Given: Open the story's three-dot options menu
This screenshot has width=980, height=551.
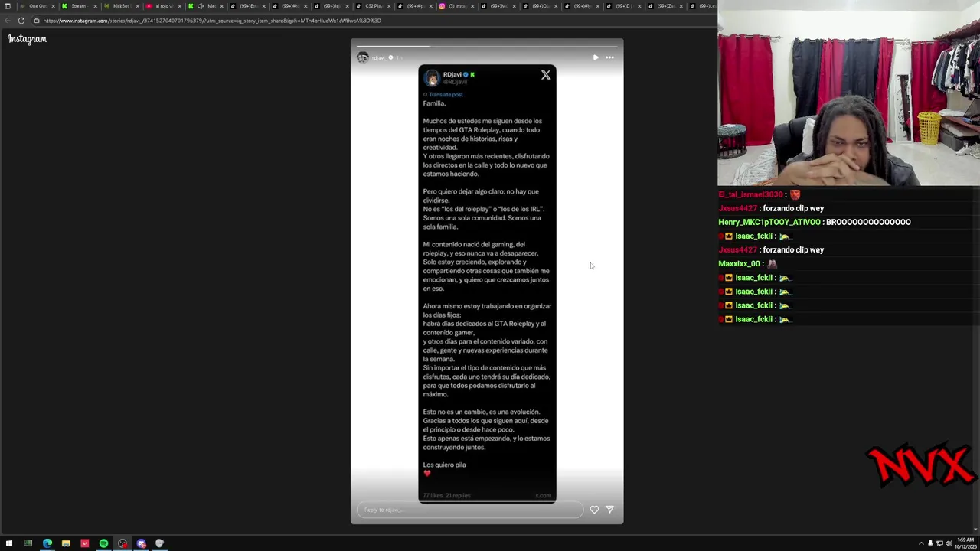Looking at the screenshot, I should pyautogui.click(x=609, y=57).
